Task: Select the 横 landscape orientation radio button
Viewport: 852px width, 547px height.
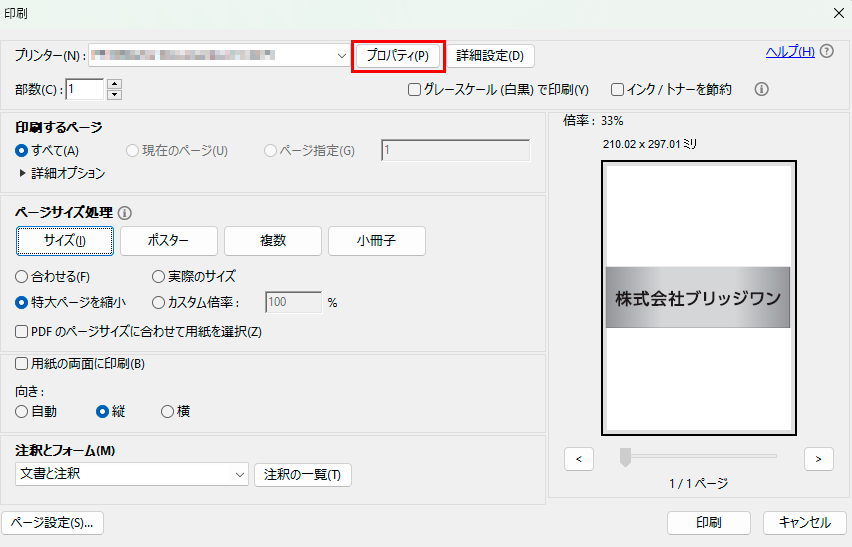Action: tap(168, 411)
